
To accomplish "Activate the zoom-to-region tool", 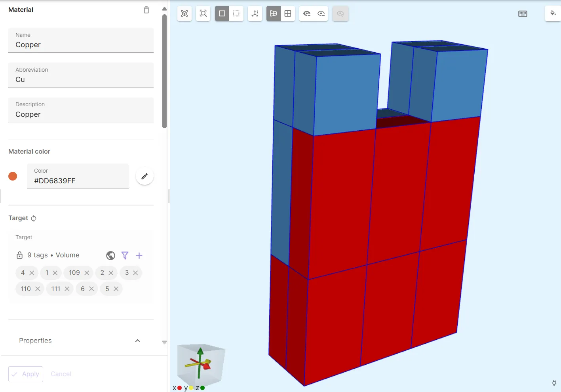I will point(203,13).
